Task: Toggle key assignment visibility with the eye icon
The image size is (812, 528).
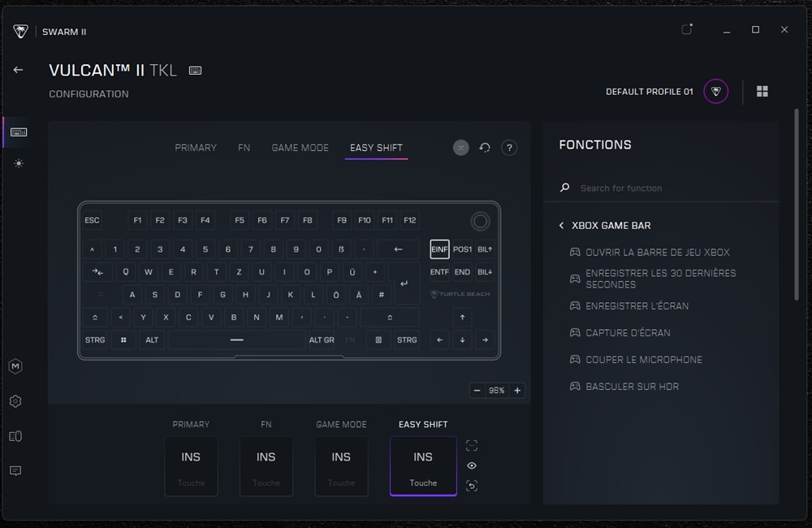Action: tap(472, 465)
